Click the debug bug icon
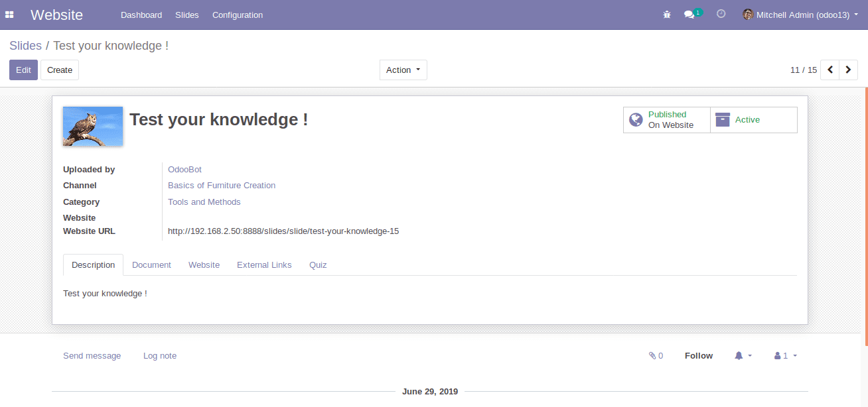Screen dimensions: 868x407 coord(667,15)
